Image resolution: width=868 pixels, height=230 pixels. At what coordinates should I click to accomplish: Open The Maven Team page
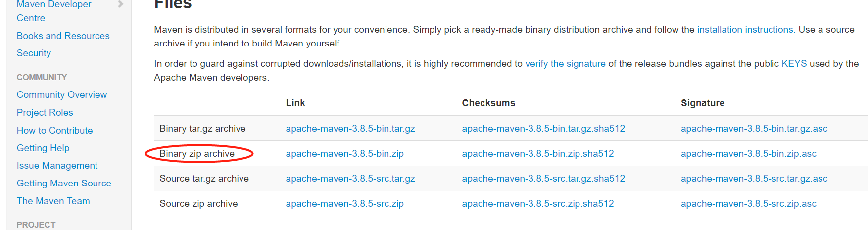point(53,201)
